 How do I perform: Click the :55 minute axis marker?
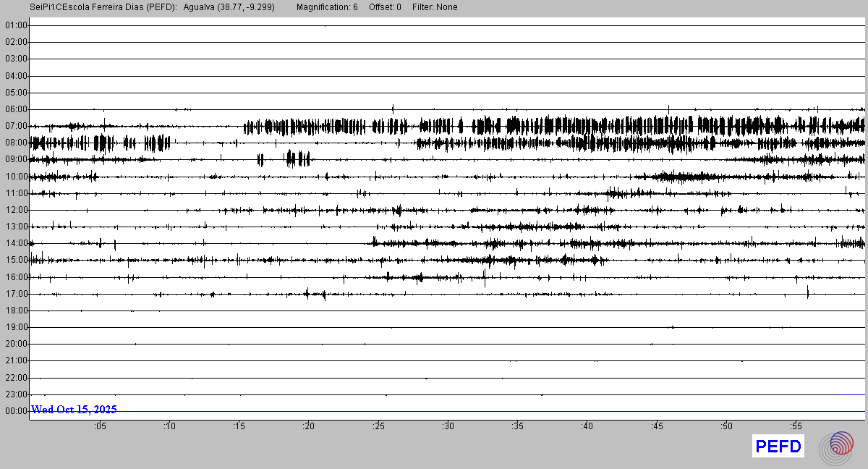coord(796,426)
